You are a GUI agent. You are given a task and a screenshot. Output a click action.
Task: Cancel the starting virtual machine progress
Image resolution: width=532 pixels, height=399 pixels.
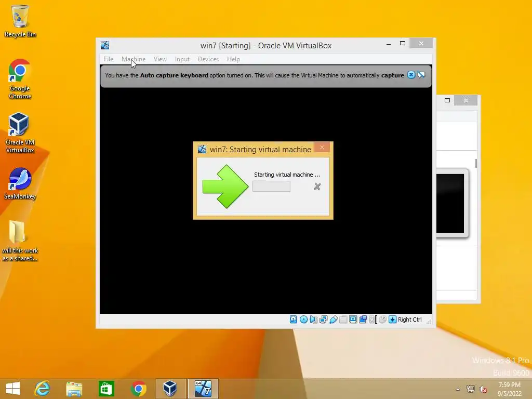317,187
